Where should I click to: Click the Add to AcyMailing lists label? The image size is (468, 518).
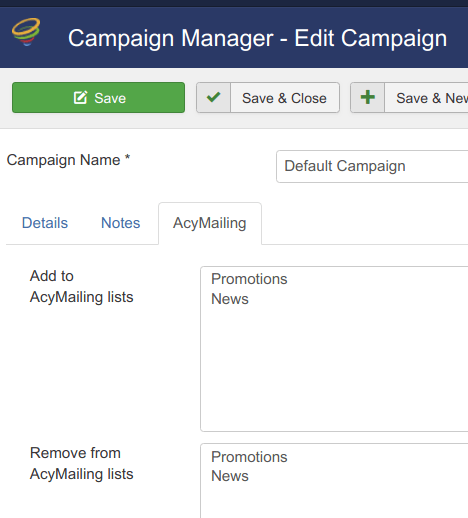pos(81,286)
